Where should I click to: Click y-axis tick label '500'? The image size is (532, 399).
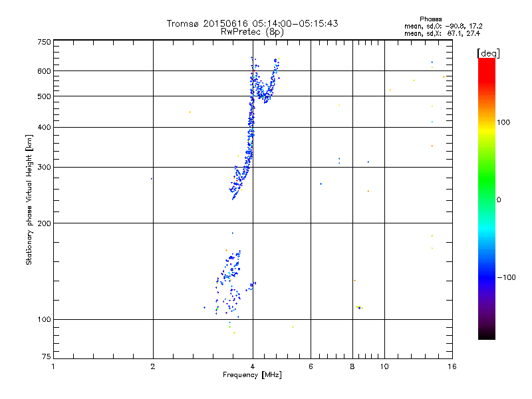[44, 96]
